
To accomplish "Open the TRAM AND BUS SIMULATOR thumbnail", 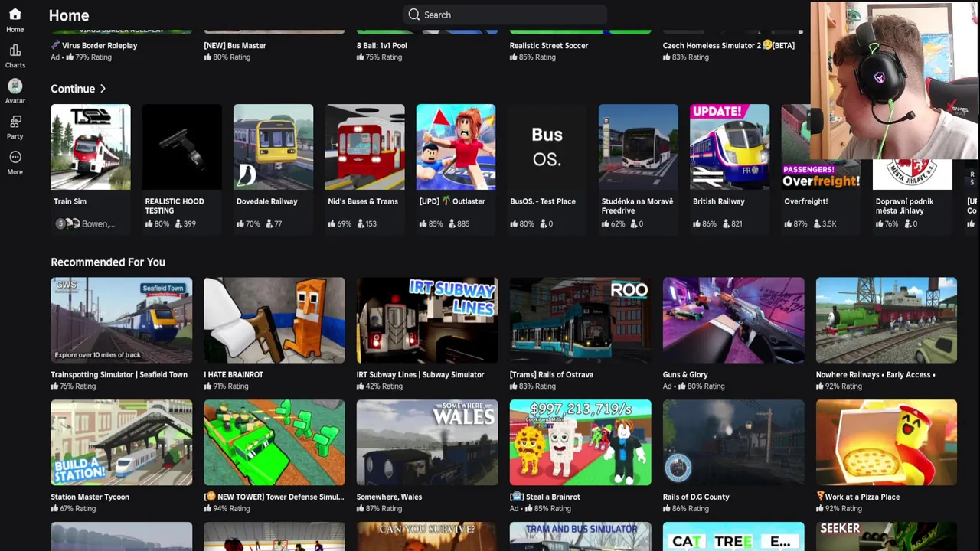I will [580, 536].
